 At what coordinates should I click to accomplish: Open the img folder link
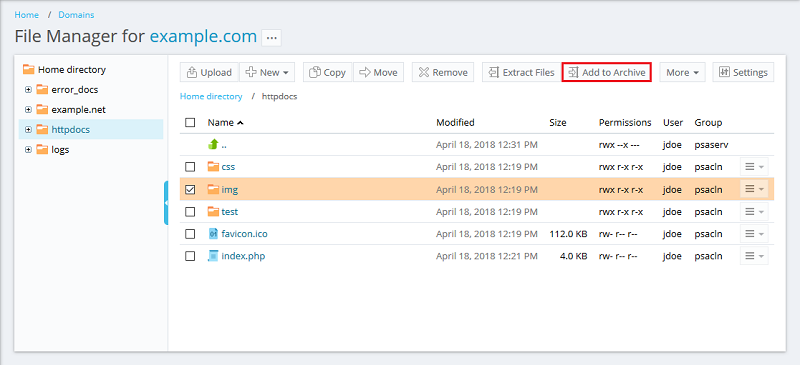[230, 189]
